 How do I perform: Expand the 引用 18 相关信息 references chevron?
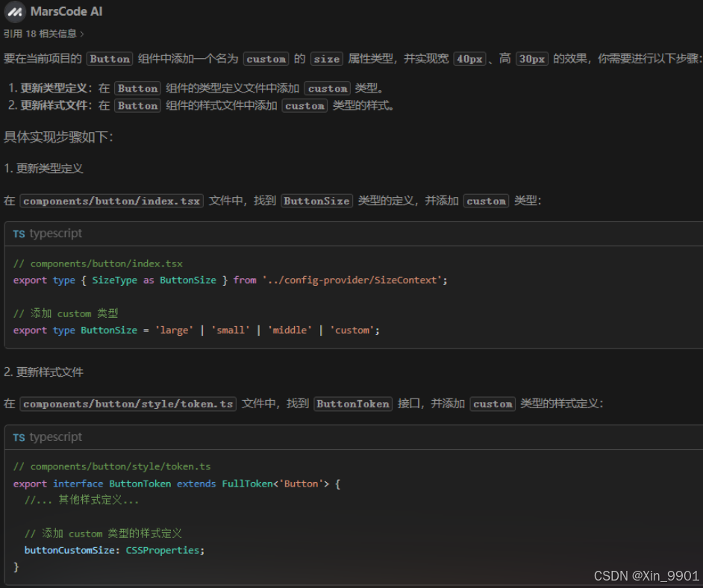[82, 34]
